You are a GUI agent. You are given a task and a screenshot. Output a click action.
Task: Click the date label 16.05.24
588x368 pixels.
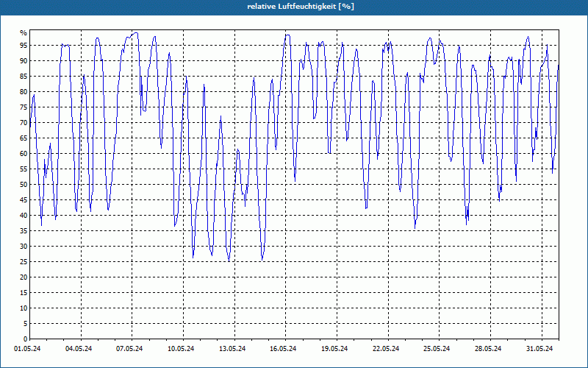[x=283, y=349]
